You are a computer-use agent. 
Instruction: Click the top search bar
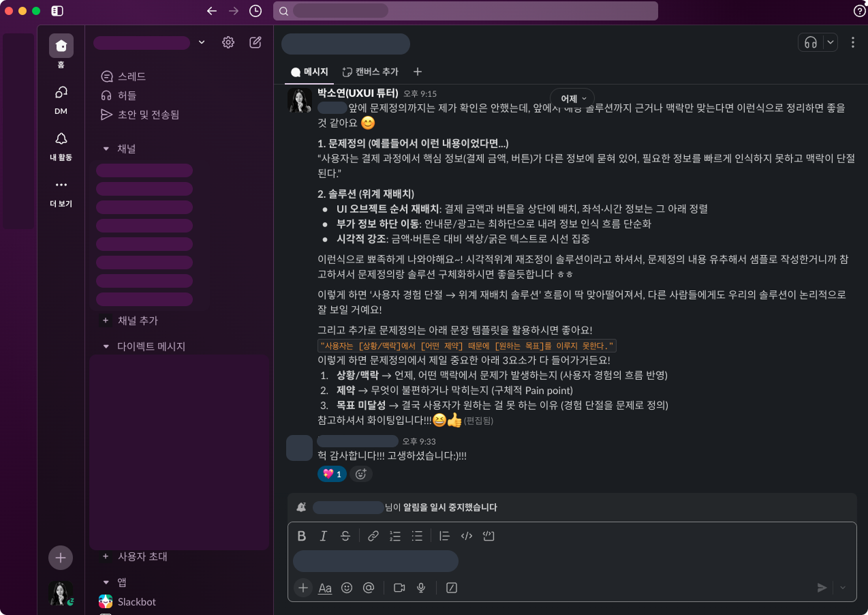pos(465,11)
